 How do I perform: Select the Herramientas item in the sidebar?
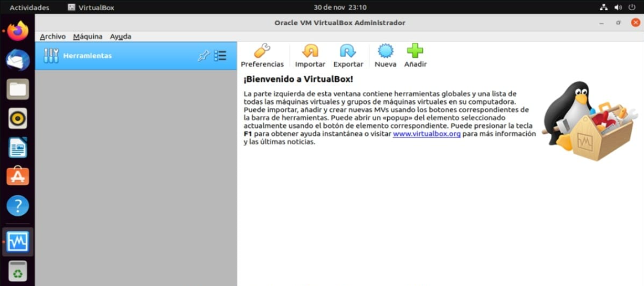136,56
